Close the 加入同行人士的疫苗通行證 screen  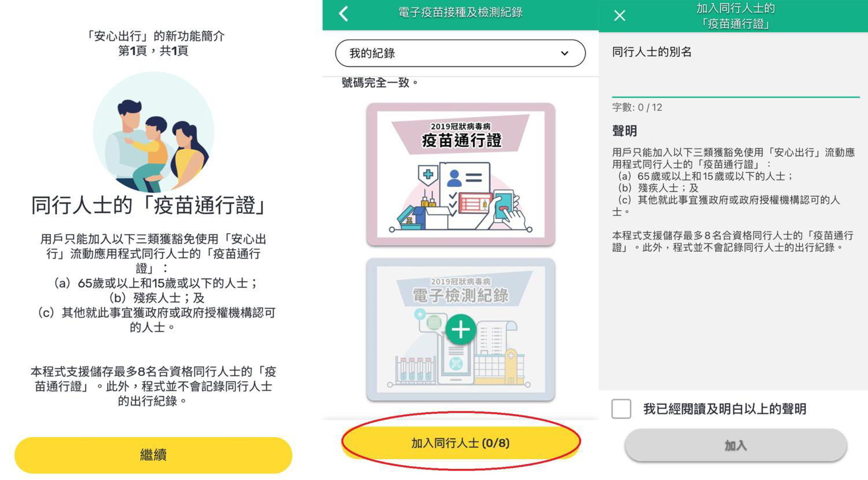coord(620,16)
